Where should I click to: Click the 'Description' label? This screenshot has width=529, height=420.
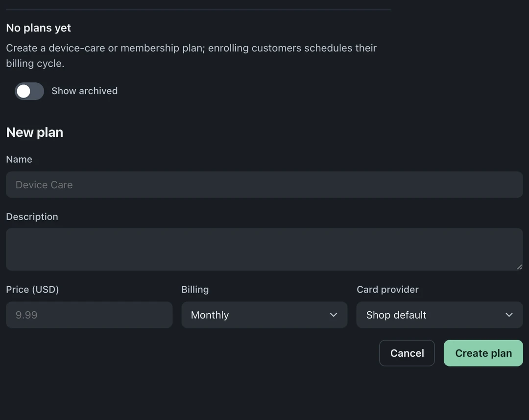pos(32,217)
